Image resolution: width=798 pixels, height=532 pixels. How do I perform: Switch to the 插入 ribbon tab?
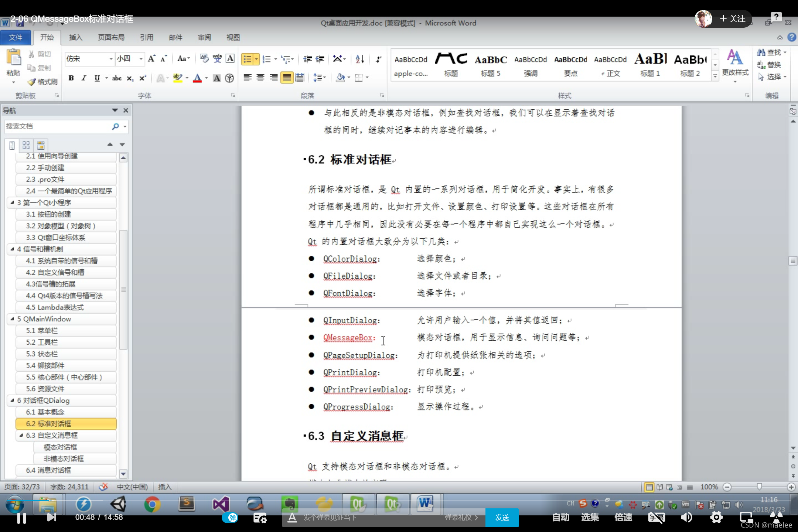[x=76, y=37]
